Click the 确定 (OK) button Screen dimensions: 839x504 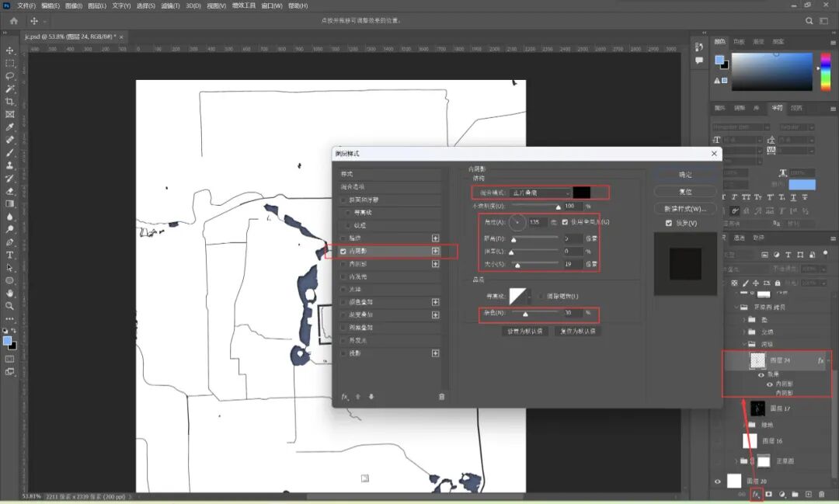pos(685,175)
